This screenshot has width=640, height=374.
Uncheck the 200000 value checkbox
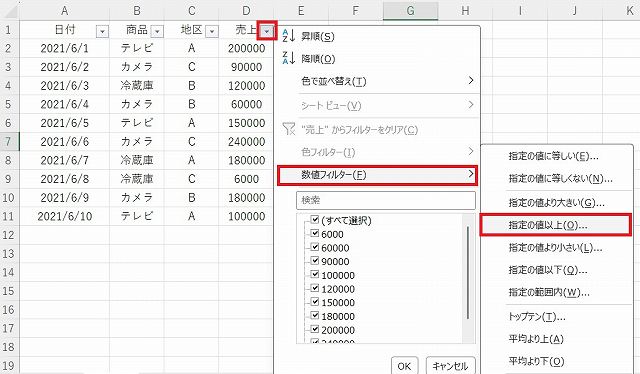click(315, 329)
